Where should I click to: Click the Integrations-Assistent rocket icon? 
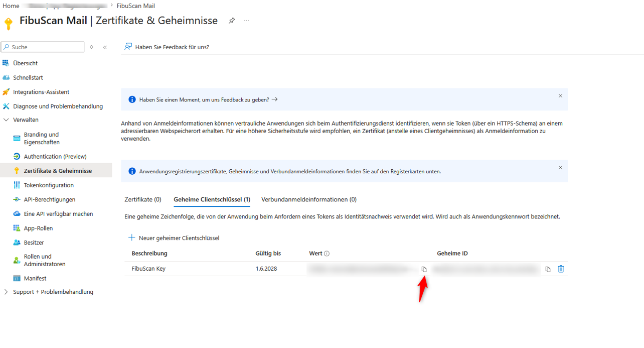(x=6, y=92)
